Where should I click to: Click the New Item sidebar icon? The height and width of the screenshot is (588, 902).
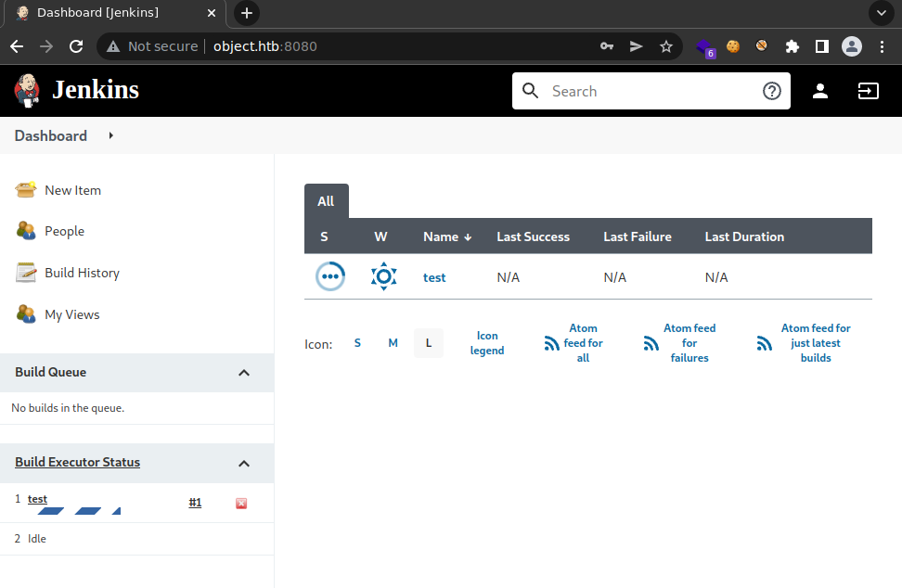click(26, 190)
